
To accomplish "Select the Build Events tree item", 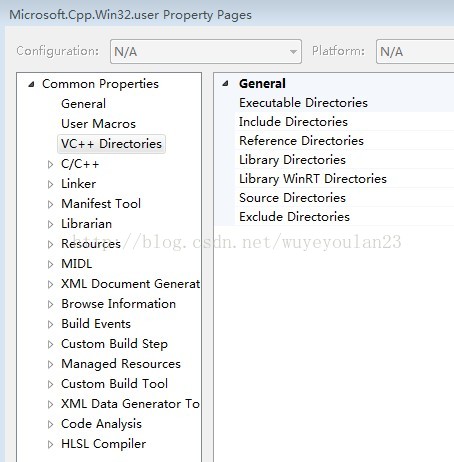I will (96, 324).
